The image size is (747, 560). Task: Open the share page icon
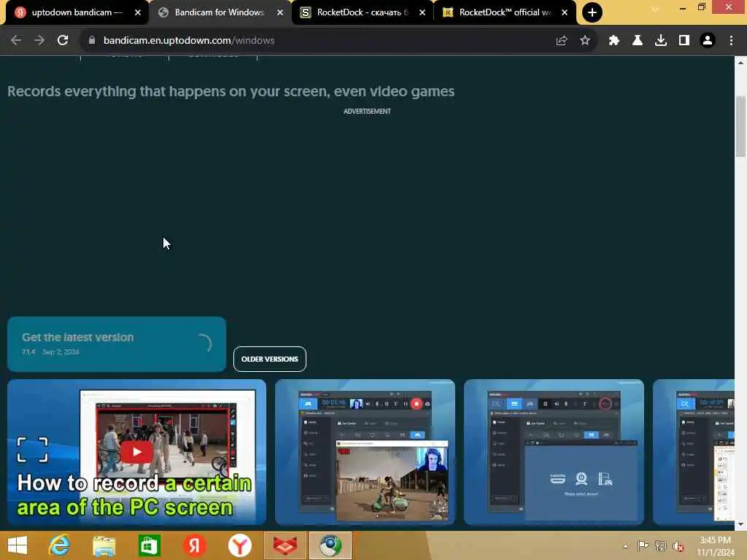pos(562,41)
